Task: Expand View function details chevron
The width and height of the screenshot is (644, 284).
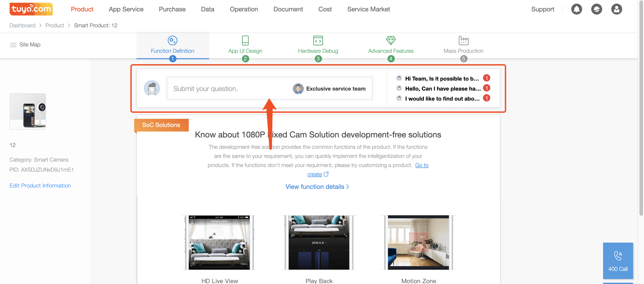Action: pyautogui.click(x=347, y=187)
